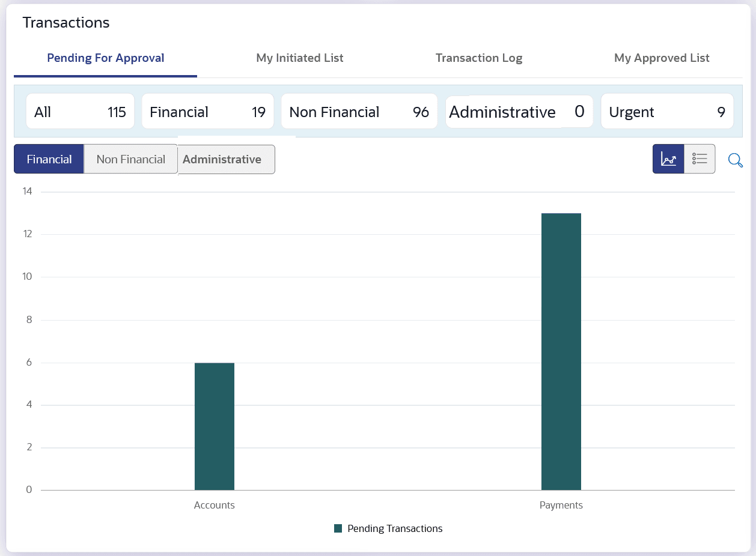Viewport: 756px width, 556px height.
Task: Click the Accounts axis label
Action: [x=215, y=505]
